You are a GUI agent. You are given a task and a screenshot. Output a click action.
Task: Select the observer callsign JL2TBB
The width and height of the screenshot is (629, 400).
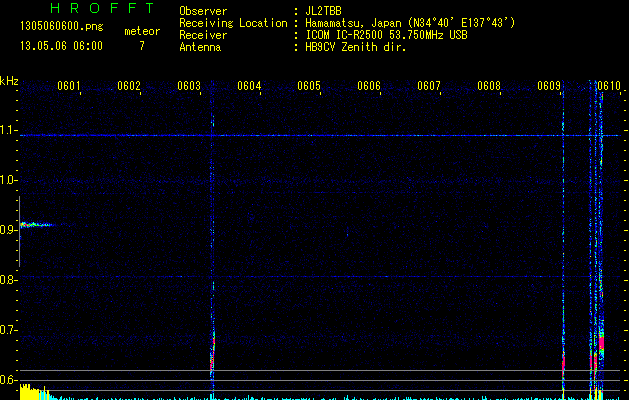coord(324,11)
